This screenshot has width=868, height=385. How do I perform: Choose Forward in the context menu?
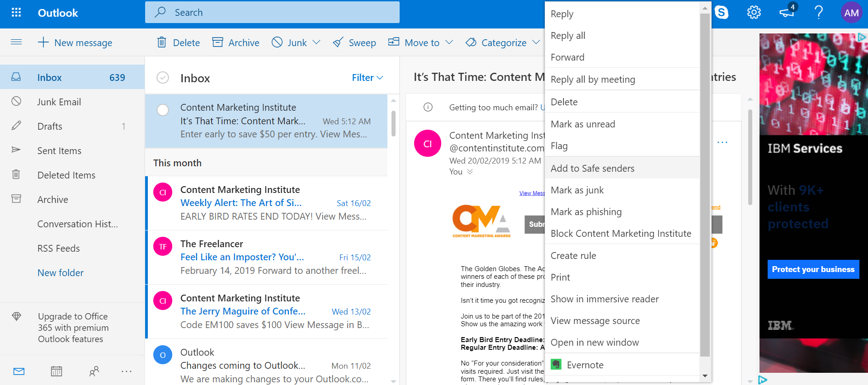point(622,57)
